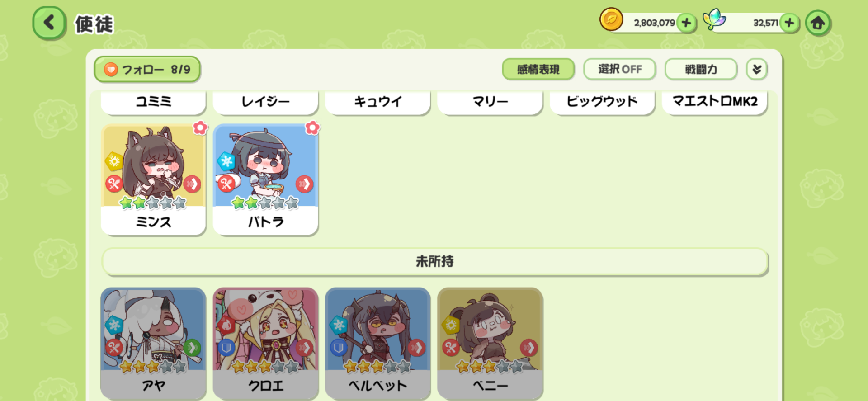Screen dimensions: 868x401
Task: Go back with the green arrow button
Action: (49, 23)
